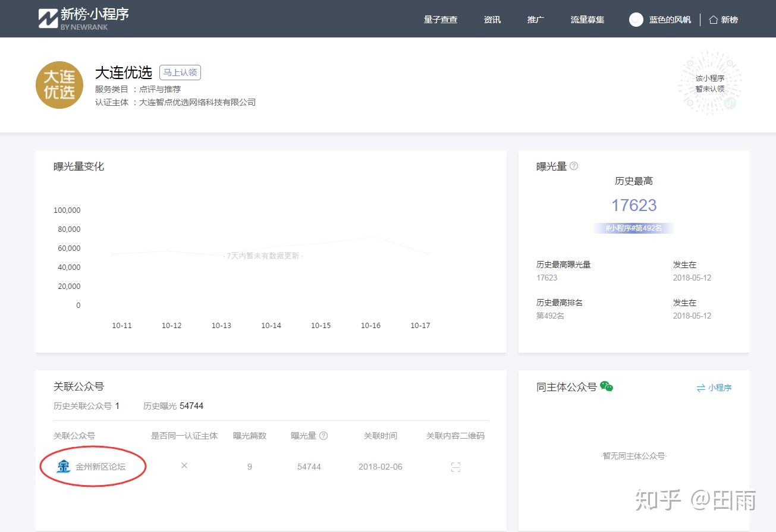The height and width of the screenshot is (532, 776).
Task: Click the 大连优选 mini program title
Action: [124, 73]
